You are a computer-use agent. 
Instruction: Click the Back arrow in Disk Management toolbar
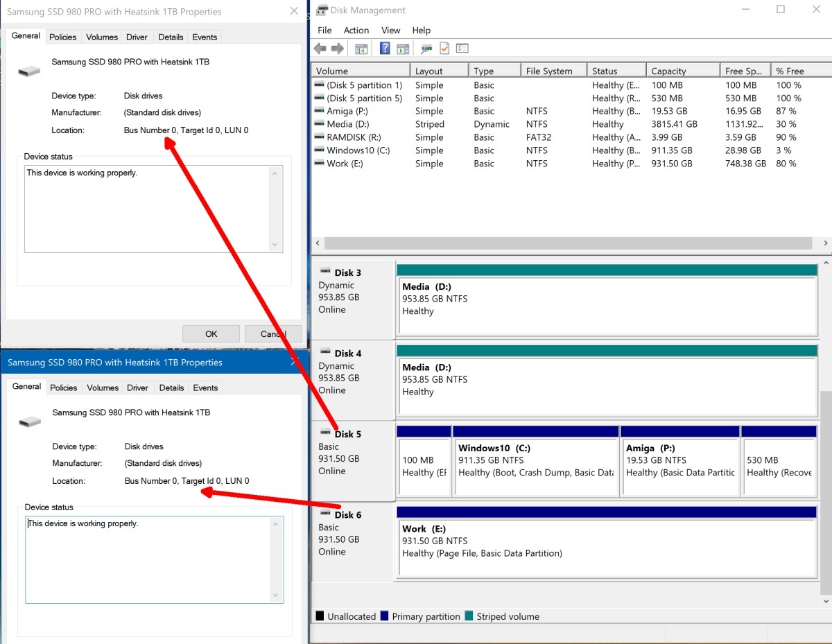(x=320, y=49)
